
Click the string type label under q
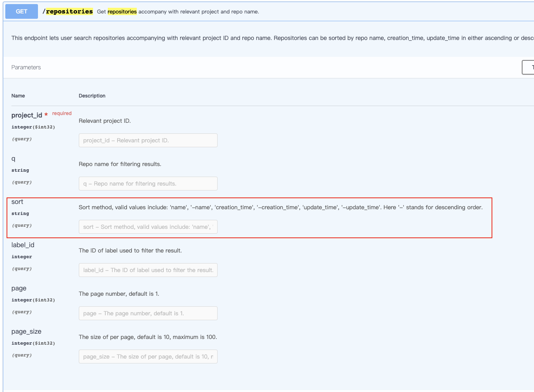(x=20, y=170)
